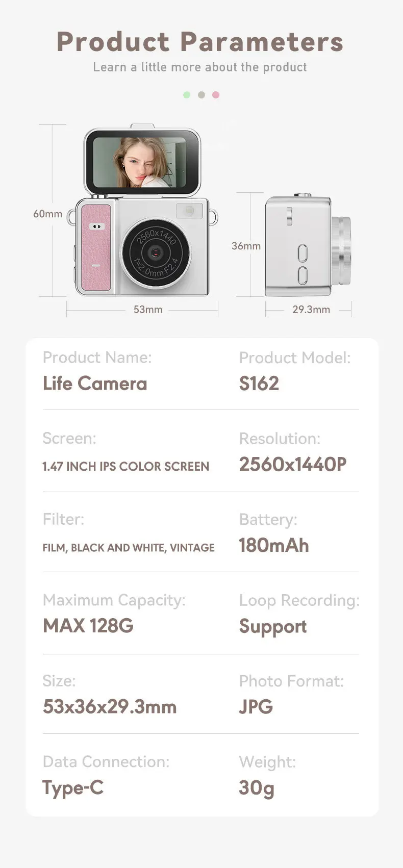Viewport: 403px width, 868px height.
Task: Click the flash window on camera front
Action: (189, 210)
